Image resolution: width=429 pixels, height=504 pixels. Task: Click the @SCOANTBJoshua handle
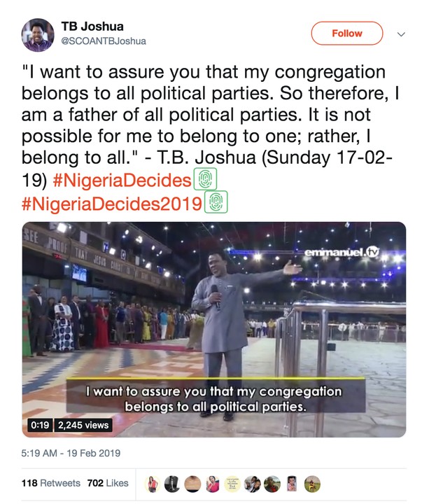(x=103, y=41)
